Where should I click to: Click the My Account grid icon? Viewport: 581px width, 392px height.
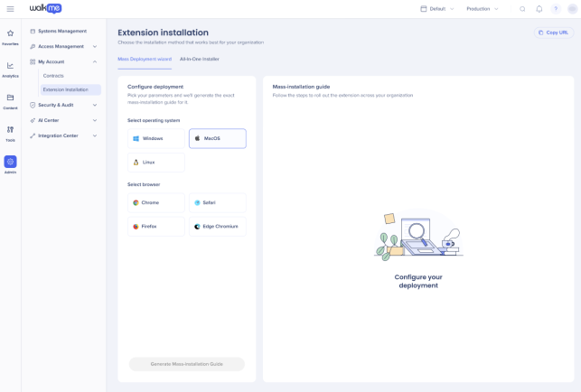pos(33,61)
